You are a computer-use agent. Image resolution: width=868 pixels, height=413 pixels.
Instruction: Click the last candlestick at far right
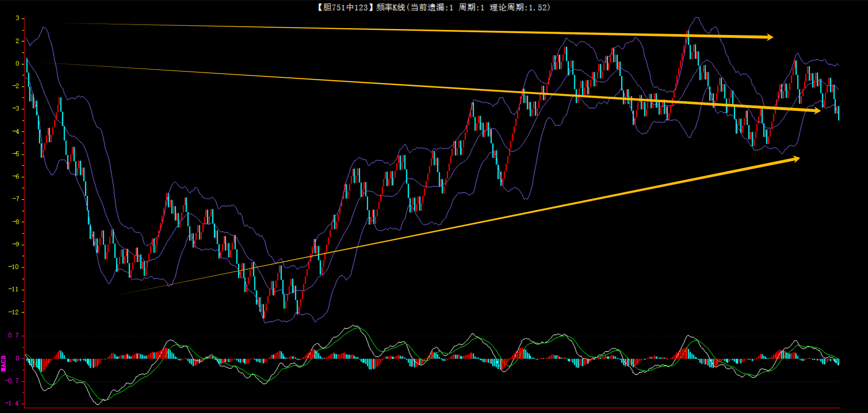tap(839, 112)
